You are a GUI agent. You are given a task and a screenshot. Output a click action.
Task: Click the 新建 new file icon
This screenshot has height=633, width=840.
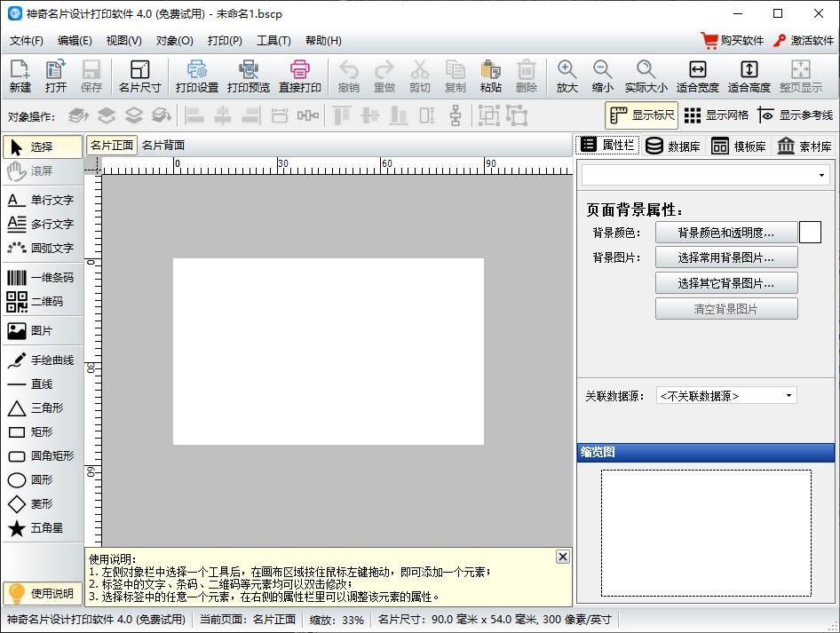click(x=20, y=76)
